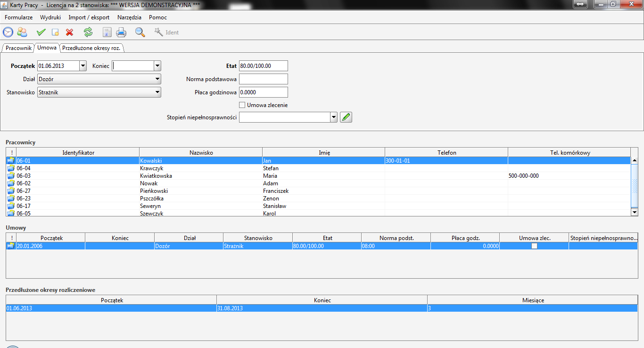Click the Telefon column header
The image size is (644, 348).
446,152
